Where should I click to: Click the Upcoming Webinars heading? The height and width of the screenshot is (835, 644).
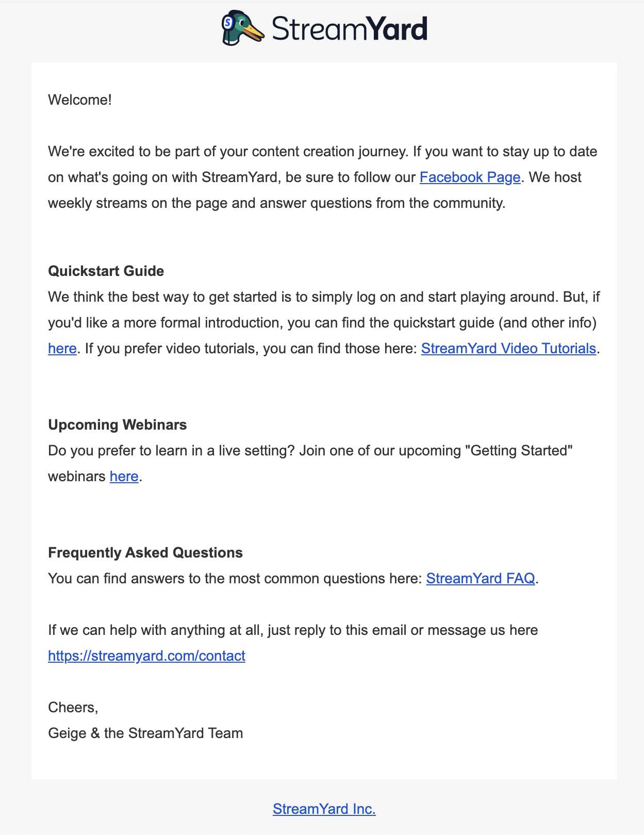pyautogui.click(x=118, y=425)
